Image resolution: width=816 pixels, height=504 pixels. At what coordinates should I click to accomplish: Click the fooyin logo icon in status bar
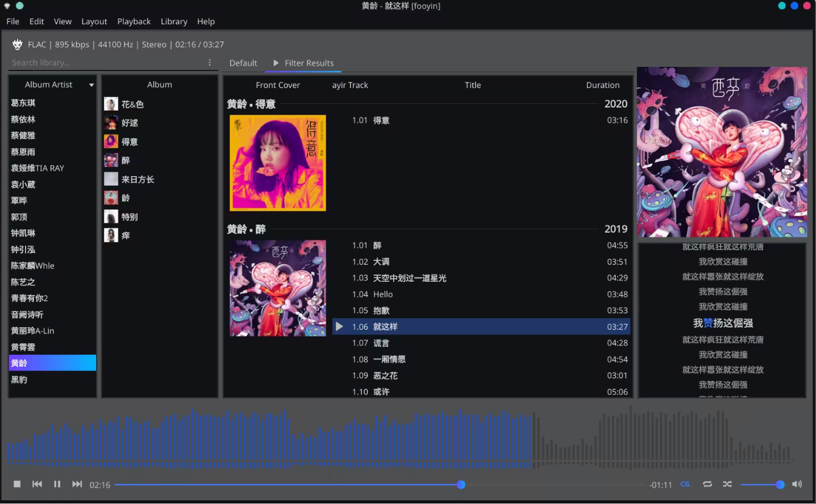point(18,44)
